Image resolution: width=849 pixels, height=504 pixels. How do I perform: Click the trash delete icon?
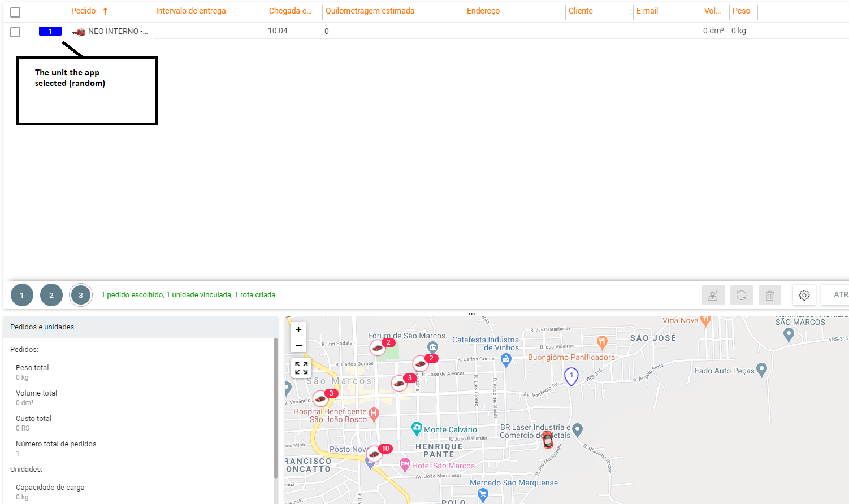click(x=769, y=295)
